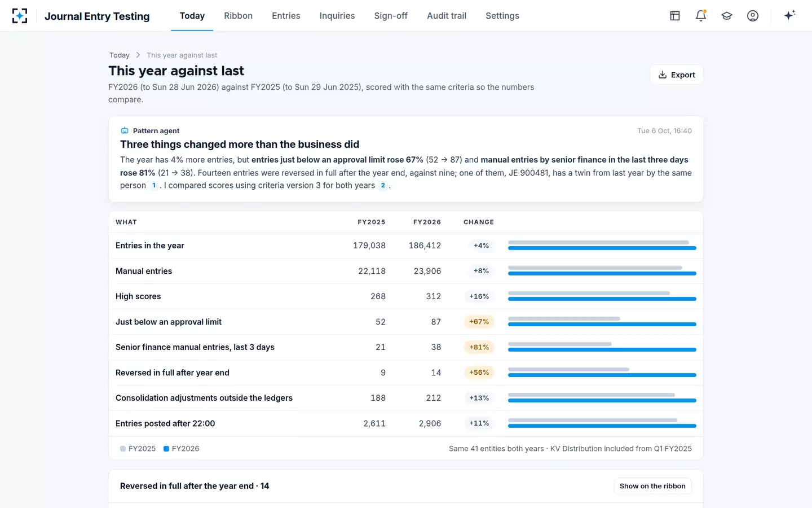The image size is (812, 508).
Task: Click the +16% change badge
Action: tap(479, 296)
